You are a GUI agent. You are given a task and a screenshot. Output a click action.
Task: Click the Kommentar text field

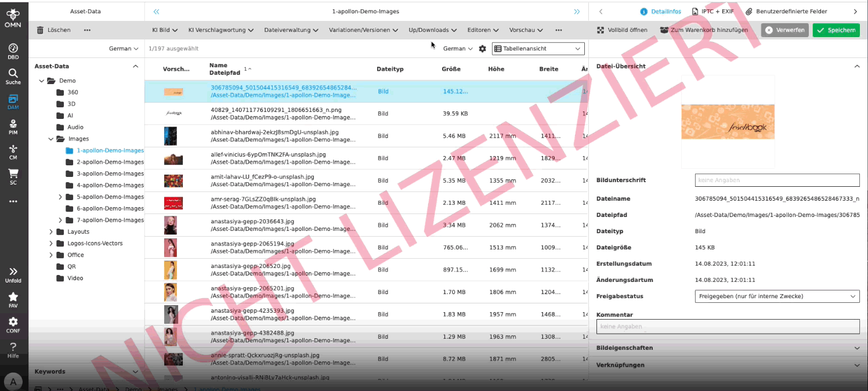728,326
